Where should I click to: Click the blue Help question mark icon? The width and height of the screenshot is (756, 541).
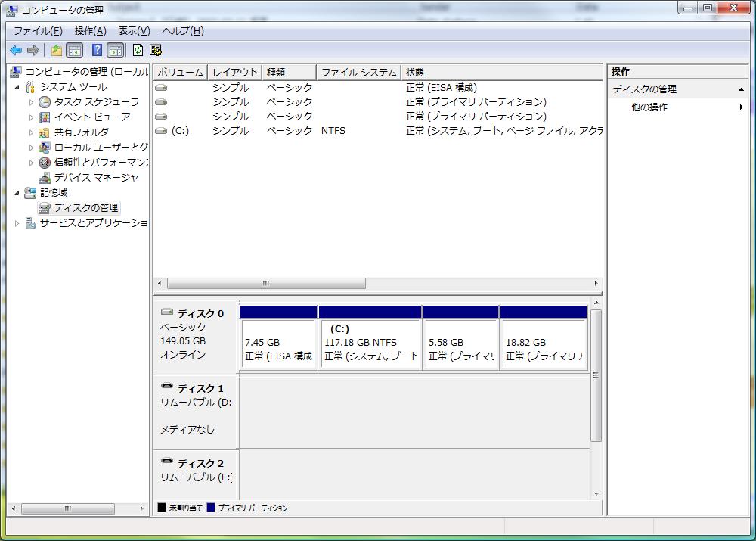pos(97,50)
